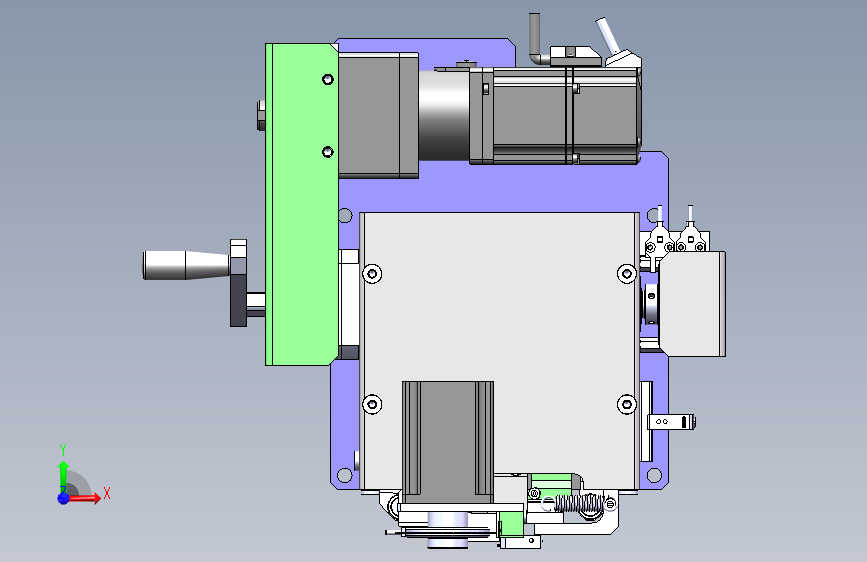Pick the bottom-left hole in purple plate
Screen dimensions: 867x562
click(x=344, y=475)
